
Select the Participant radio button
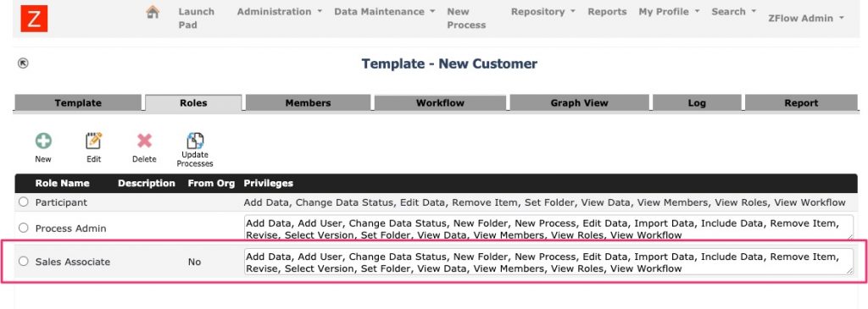pyautogui.click(x=23, y=201)
